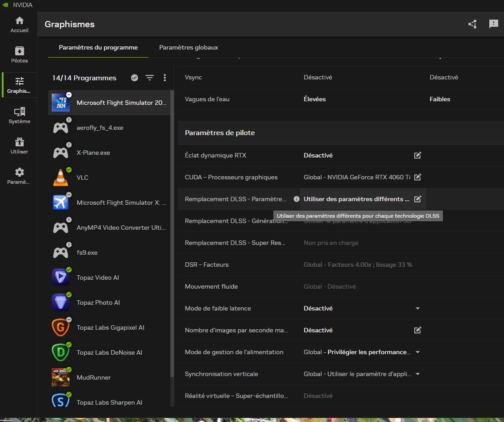The height and width of the screenshot is (422, 504).
Task: Click the feedback exclamation icon in header
Action: (493, 24)
